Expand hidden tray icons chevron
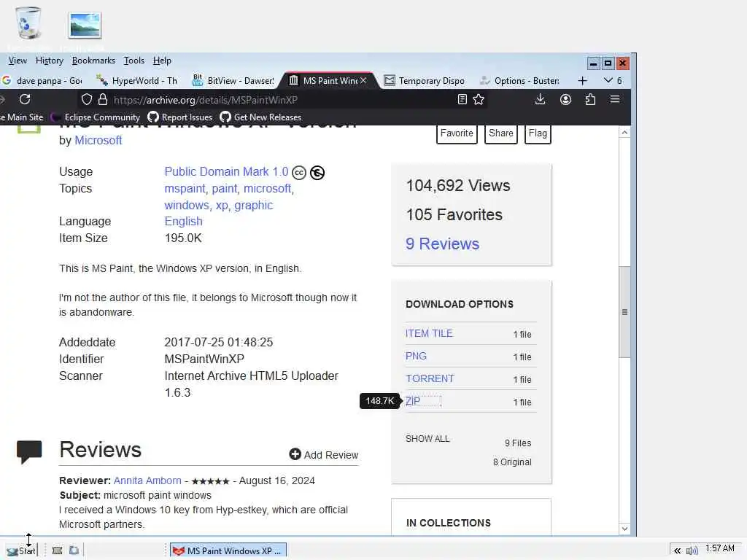The image size is (747, 560). [677, 551]
